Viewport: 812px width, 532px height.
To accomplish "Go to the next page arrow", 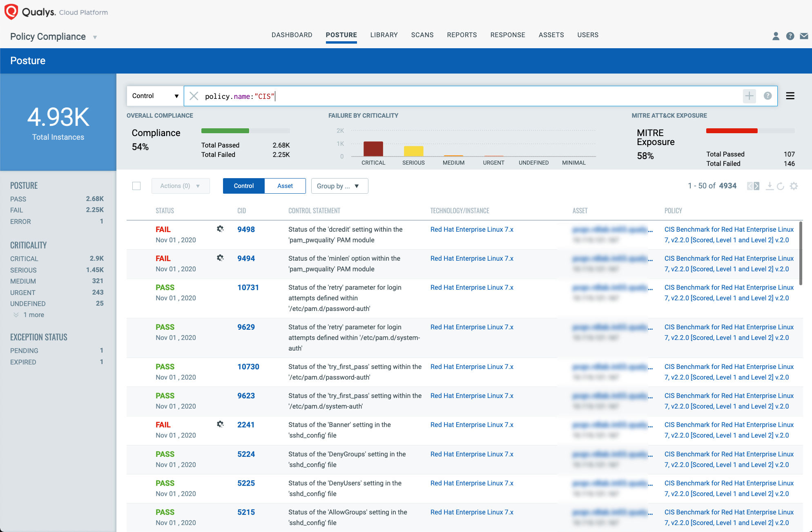I will (x=756, y=186).
